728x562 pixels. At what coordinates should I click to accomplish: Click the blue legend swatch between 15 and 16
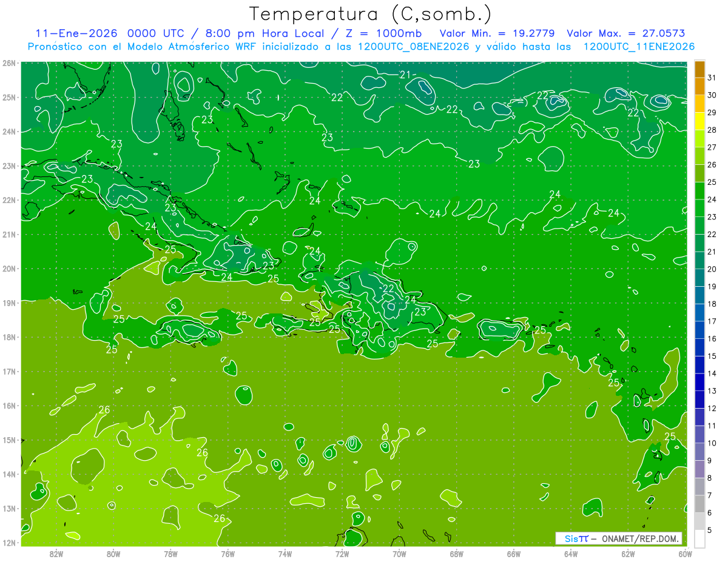pos(699,347)
